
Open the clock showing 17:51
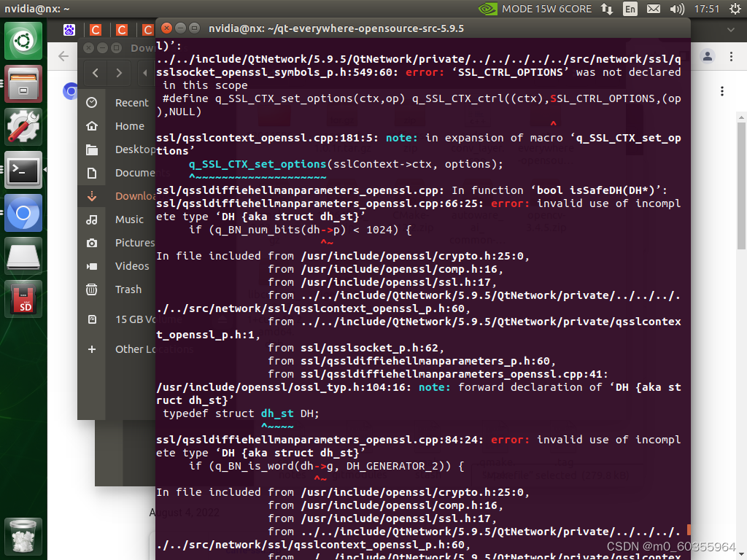coord(706,9)
